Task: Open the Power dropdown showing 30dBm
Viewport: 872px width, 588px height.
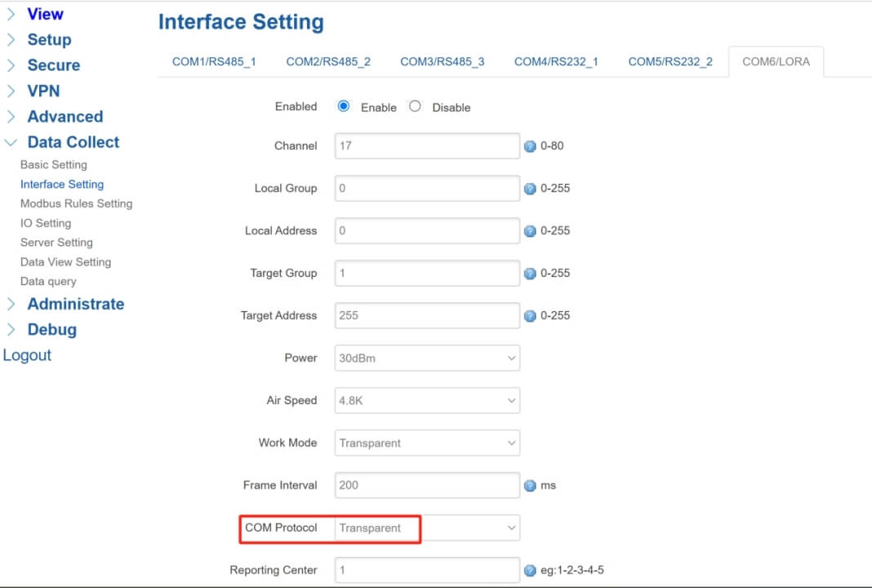Action: click(427, 359)
